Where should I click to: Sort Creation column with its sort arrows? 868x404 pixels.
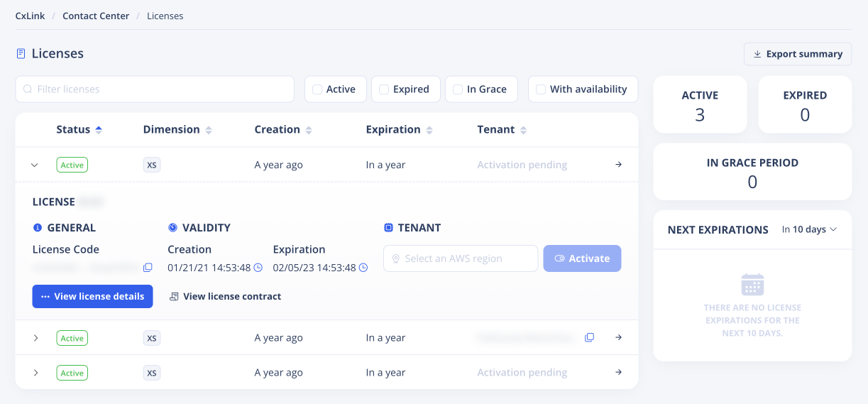[309, 130]
